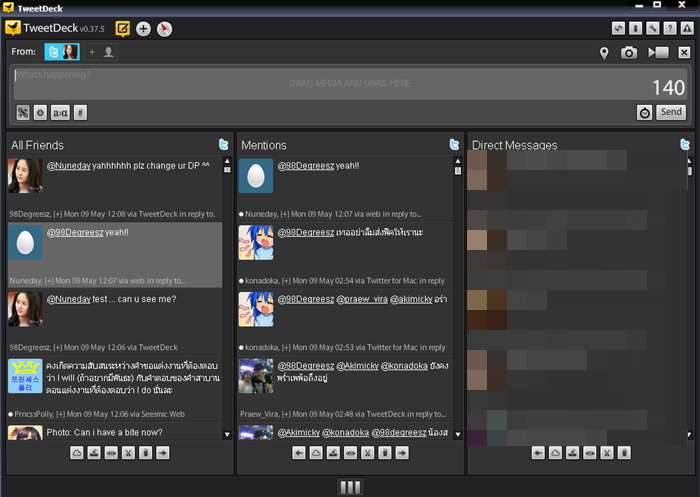The image size is (700, 497).
Task: Attach a photo with the camera icon
Action: tap(629, 53)
